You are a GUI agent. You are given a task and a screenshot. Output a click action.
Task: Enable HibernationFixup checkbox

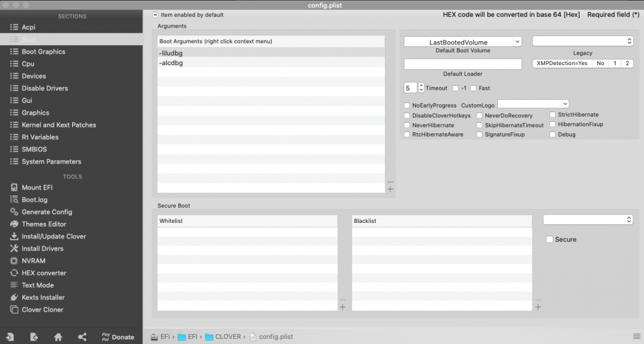(553, 124)
